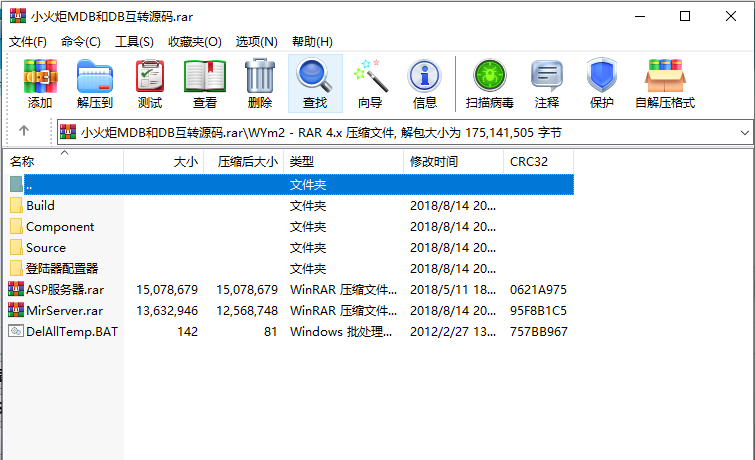Select the Component folder name

tap(60, 227)
